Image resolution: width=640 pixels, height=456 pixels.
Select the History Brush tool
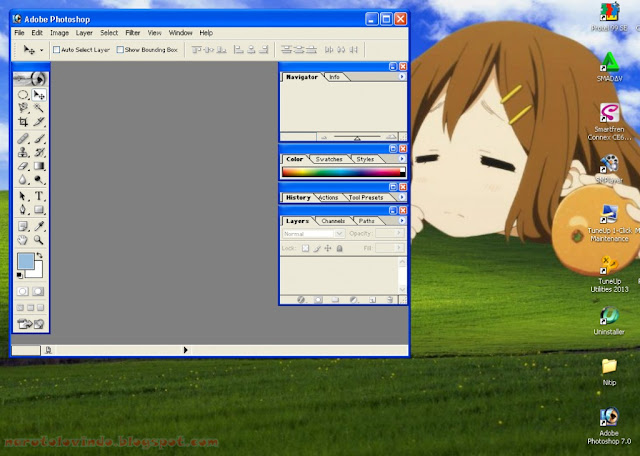click(39, 152)
